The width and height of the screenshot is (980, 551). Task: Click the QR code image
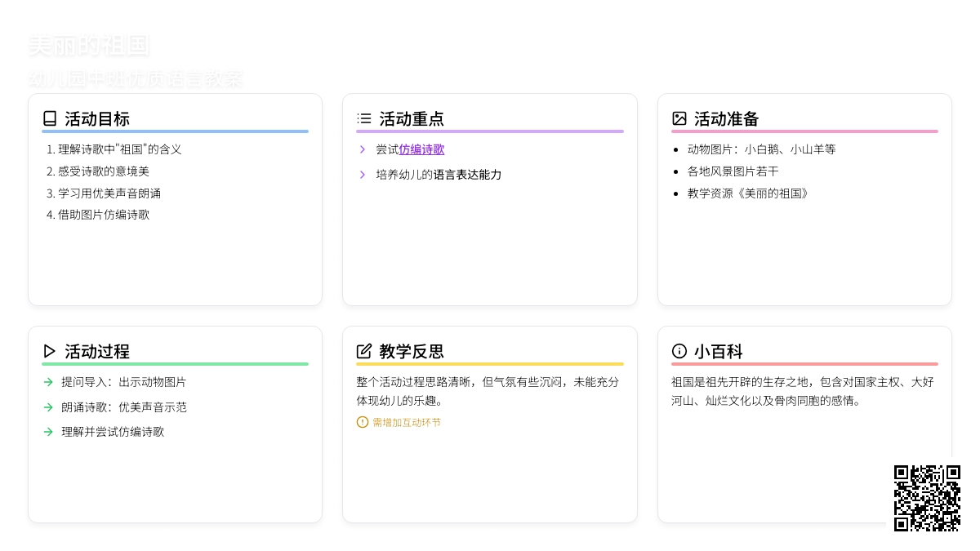click(x=927, y=498)
